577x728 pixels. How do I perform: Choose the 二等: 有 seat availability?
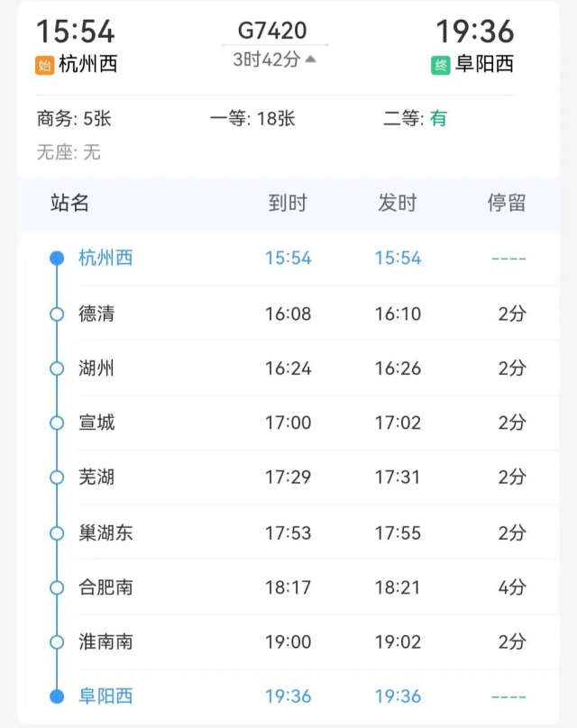click(415, 119)
